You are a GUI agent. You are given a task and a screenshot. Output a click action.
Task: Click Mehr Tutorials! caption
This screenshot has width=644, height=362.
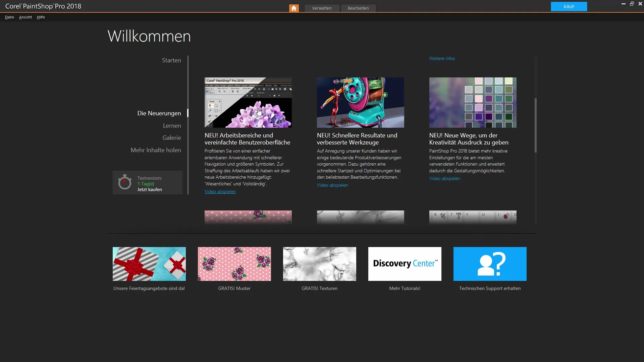(405, 289)
